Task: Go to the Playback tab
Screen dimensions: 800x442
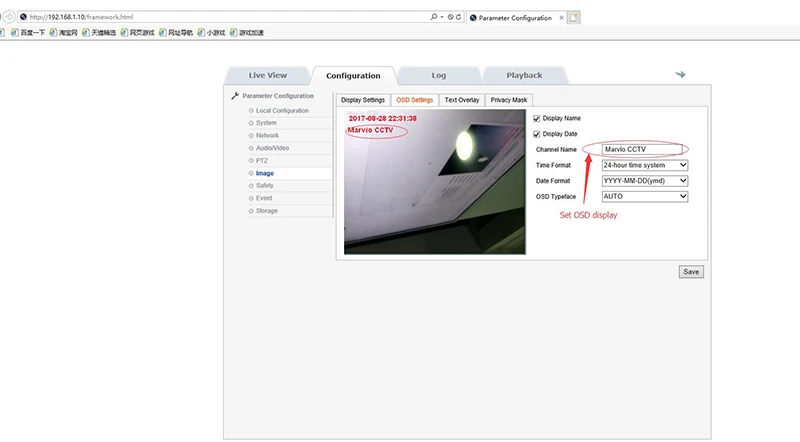Action: (x=524, y=76)
